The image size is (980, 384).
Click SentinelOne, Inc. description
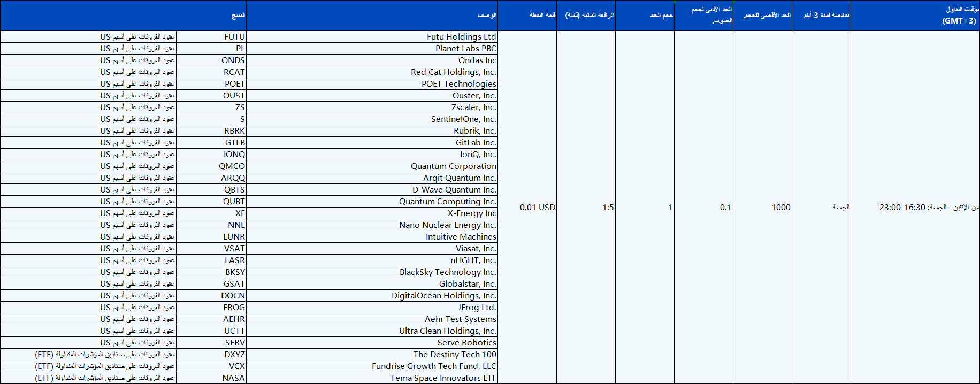[372, 119]
